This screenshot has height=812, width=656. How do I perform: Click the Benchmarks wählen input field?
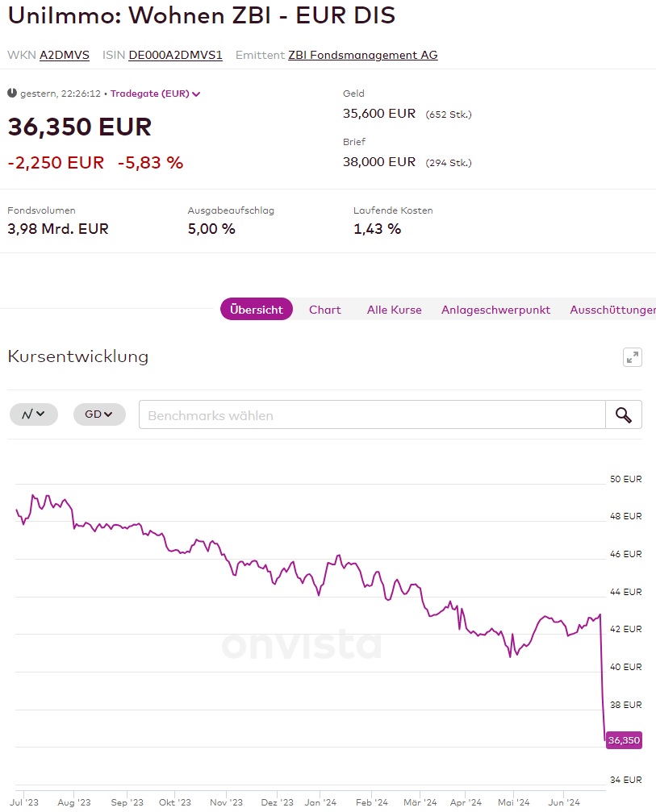click(x=372, y=415)
